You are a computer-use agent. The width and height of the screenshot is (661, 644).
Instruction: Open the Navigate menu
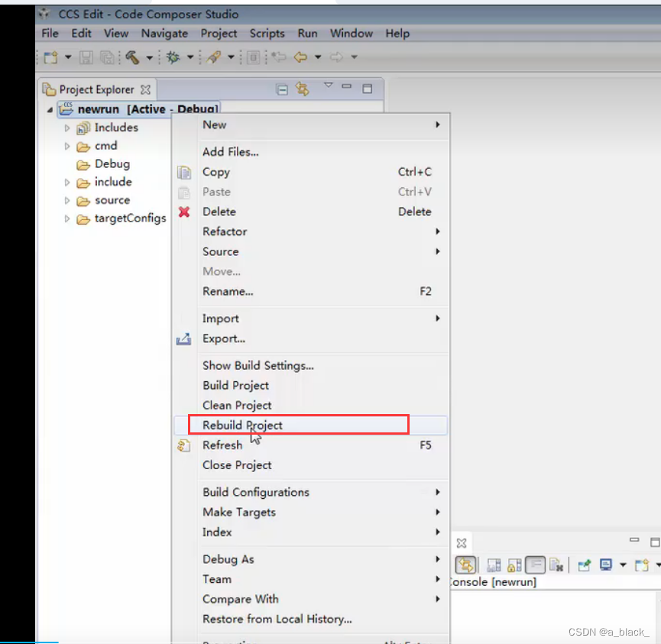[x=164, y=34]
